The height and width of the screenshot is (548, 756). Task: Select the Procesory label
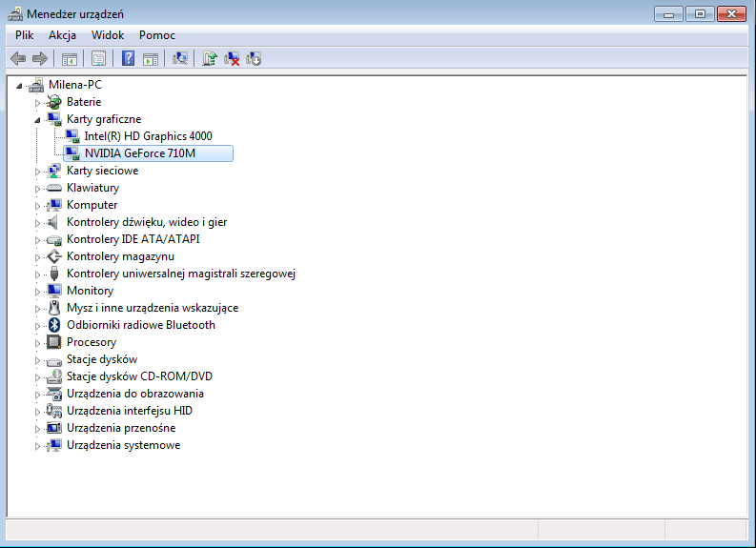(x=92, y=342)
